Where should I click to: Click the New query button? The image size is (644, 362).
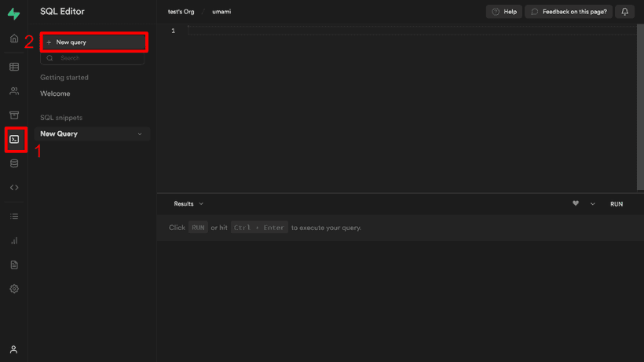tap(94, 42)
